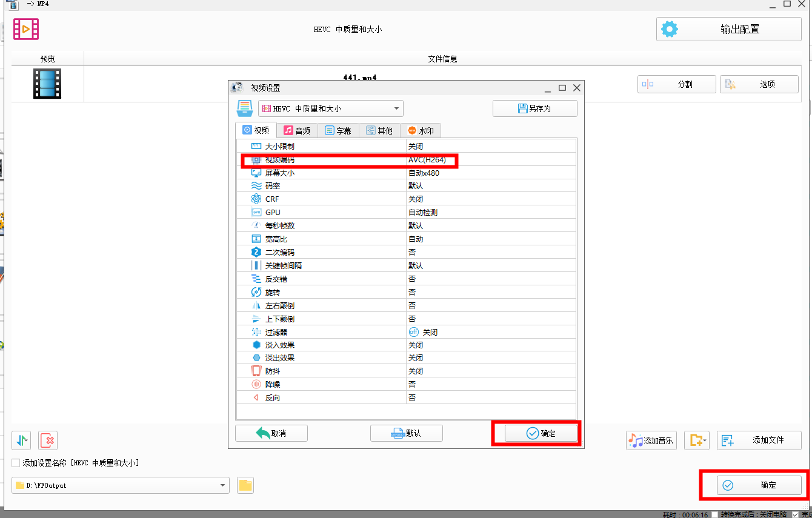Click the 淡出效果 hexagon icon

point(256,358)
